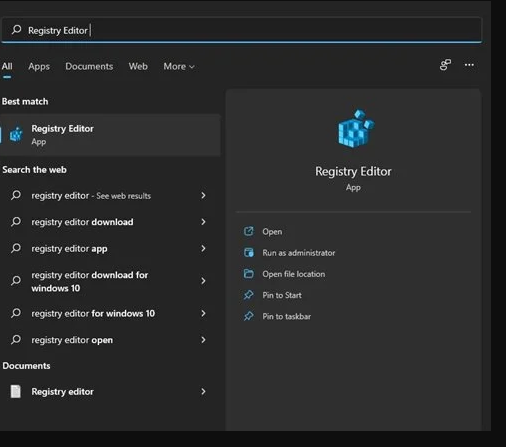
Task: Switch to the Documents tab
Action: coord(89,66)
